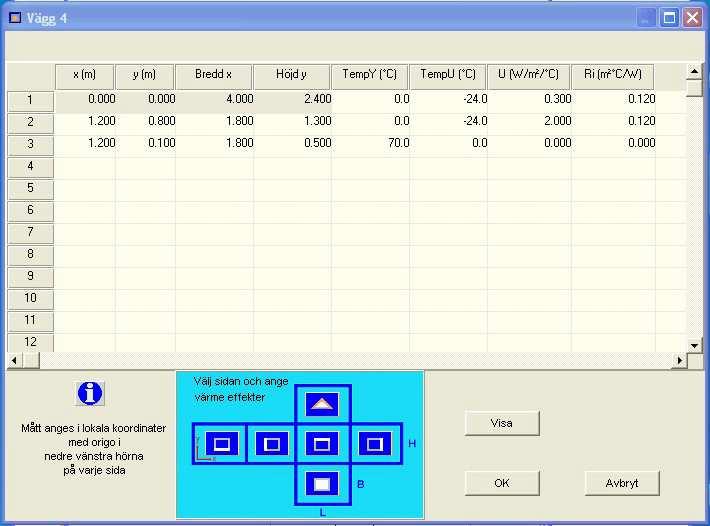The height and width of the screenshot is (526, 710).
Task: Click cell 2.000 in U column
Action: point(529,123)
